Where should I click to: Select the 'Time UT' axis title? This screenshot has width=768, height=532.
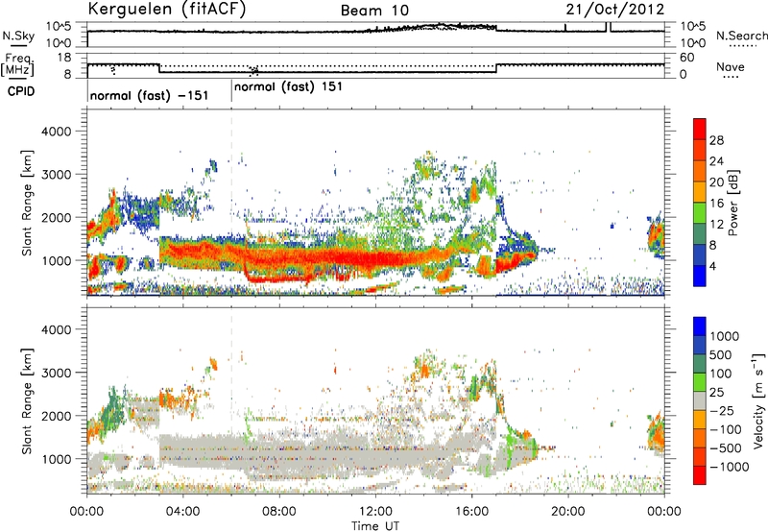[x=374, y=526]
